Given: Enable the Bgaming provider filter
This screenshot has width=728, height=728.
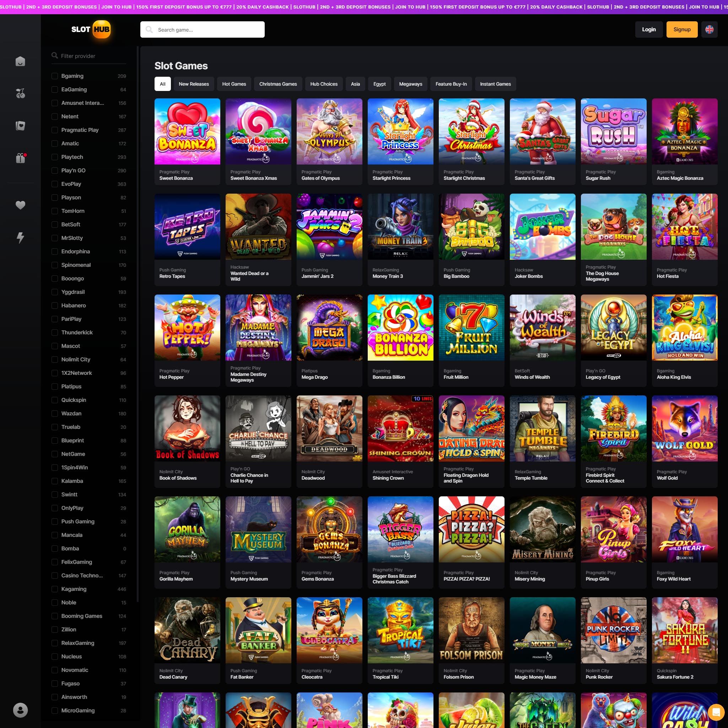Looking at the screenshot, I should [x=55, y=76].
